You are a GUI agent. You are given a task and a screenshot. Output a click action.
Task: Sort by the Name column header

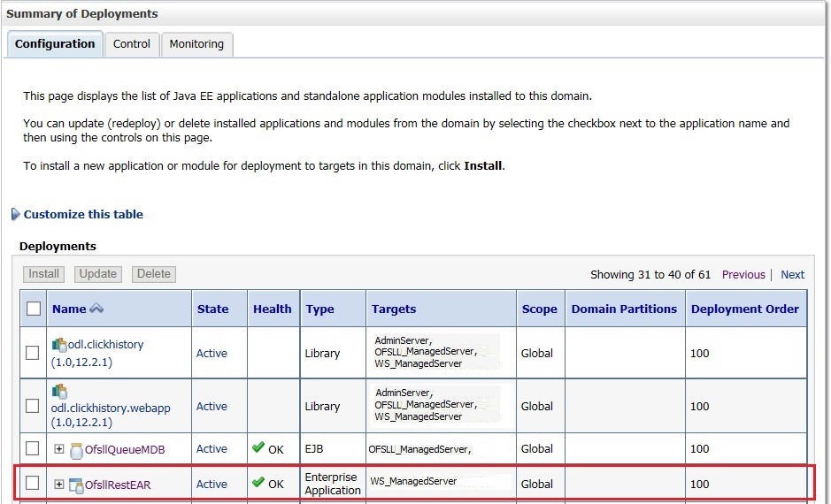click(69, 309)
